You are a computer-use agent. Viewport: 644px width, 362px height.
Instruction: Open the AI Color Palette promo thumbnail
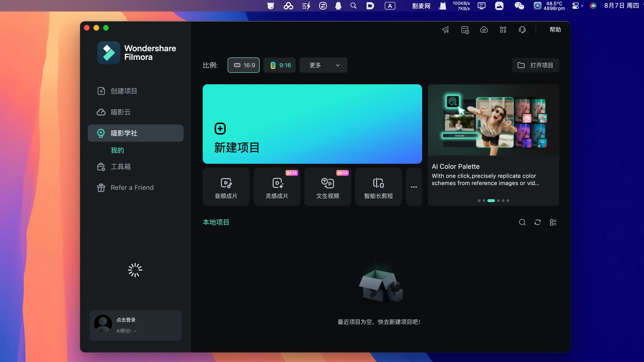493,120
